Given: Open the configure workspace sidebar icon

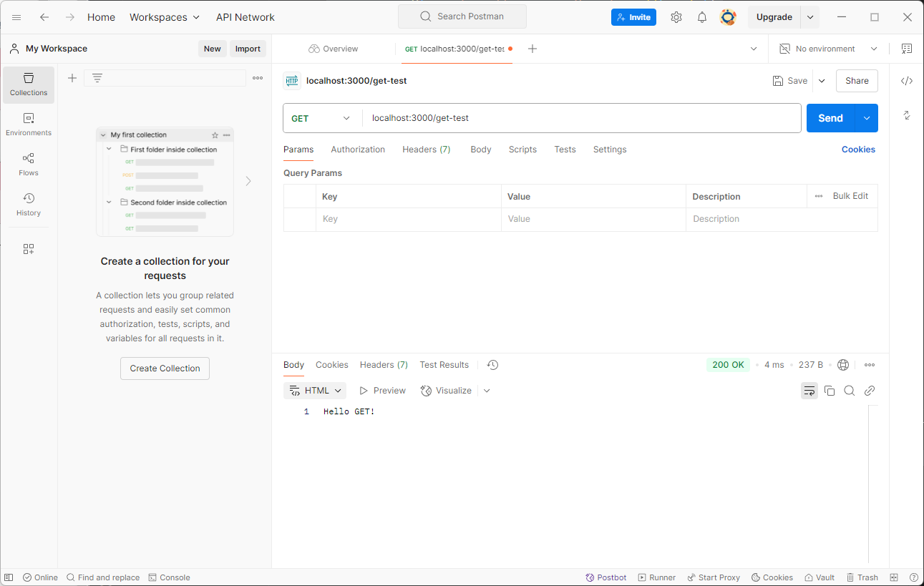Looking at the screenshot, I should click(x=29, y=249).
